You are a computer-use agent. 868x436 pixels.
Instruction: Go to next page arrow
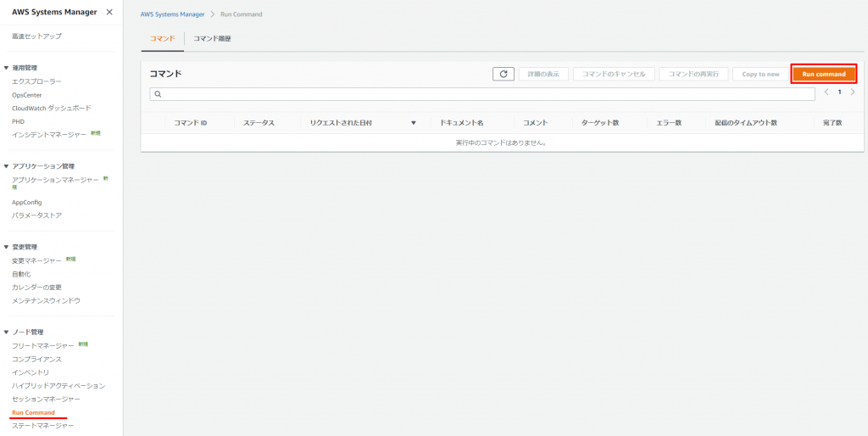(853, 92)
